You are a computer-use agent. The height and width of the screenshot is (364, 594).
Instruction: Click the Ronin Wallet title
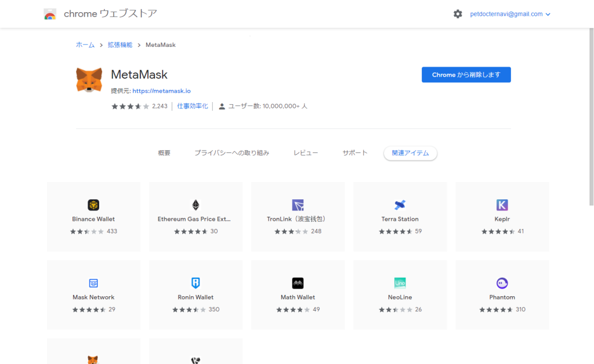click(195, 297)
